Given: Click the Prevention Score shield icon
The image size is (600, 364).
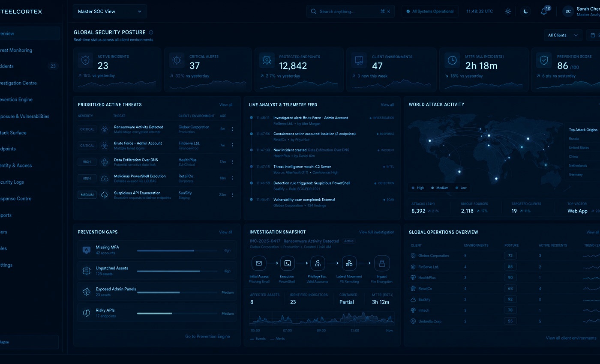Looking at the screenshot, I should click(544, 60).
